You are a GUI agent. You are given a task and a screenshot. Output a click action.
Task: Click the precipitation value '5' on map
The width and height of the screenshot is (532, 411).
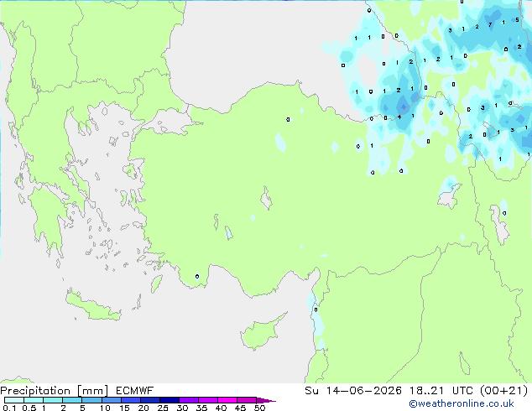coord(517,20)
